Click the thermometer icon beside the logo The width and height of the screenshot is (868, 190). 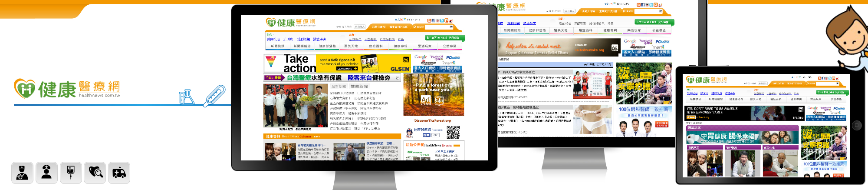click(x=214, y=96)
